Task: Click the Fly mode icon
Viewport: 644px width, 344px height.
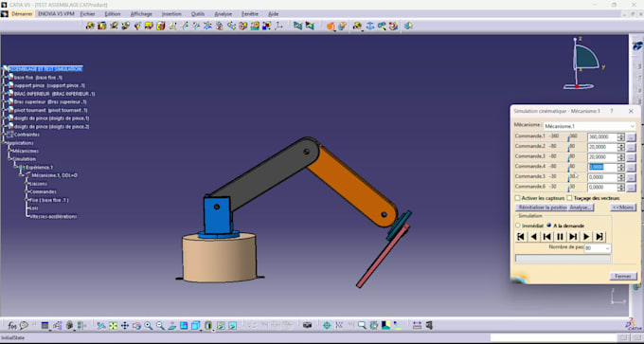Action: (x=101, y=325)
